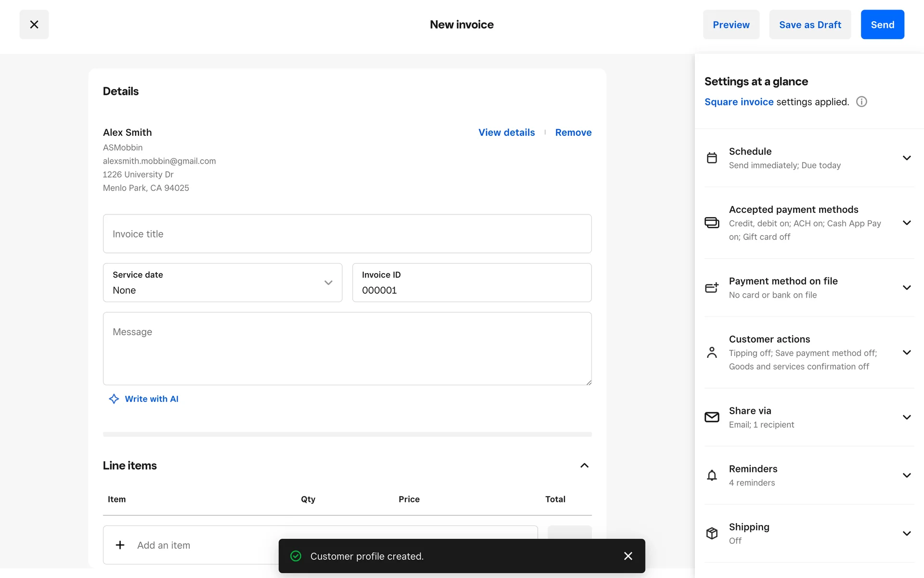Click the Shipping box icon
The height and width of the screenshot is (578, 924).
pos(712,533)
